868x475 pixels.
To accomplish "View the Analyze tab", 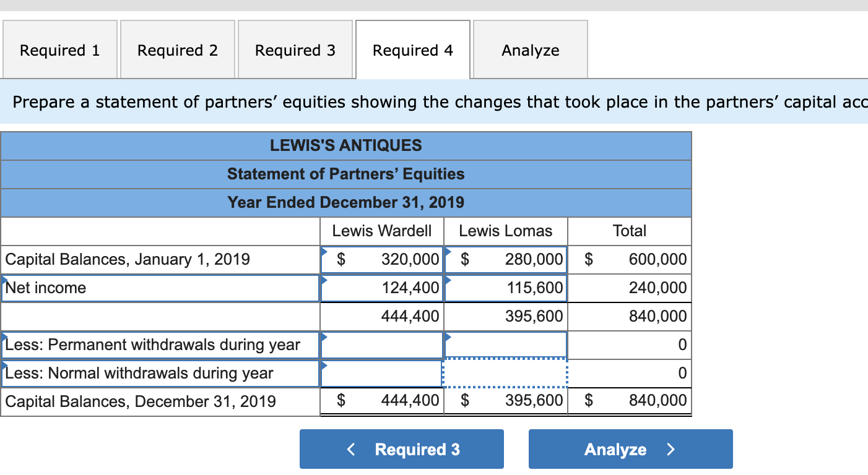I will click(x=530, y=50).
